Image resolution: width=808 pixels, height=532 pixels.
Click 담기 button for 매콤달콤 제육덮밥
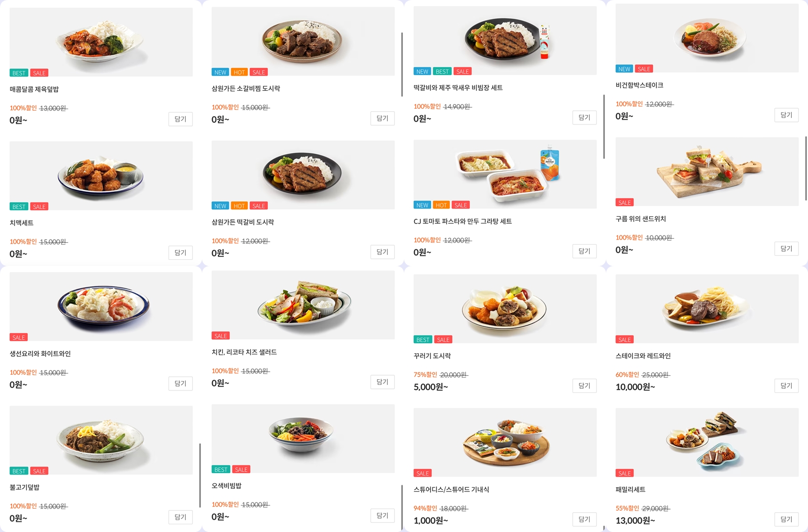tap(180, 119)
